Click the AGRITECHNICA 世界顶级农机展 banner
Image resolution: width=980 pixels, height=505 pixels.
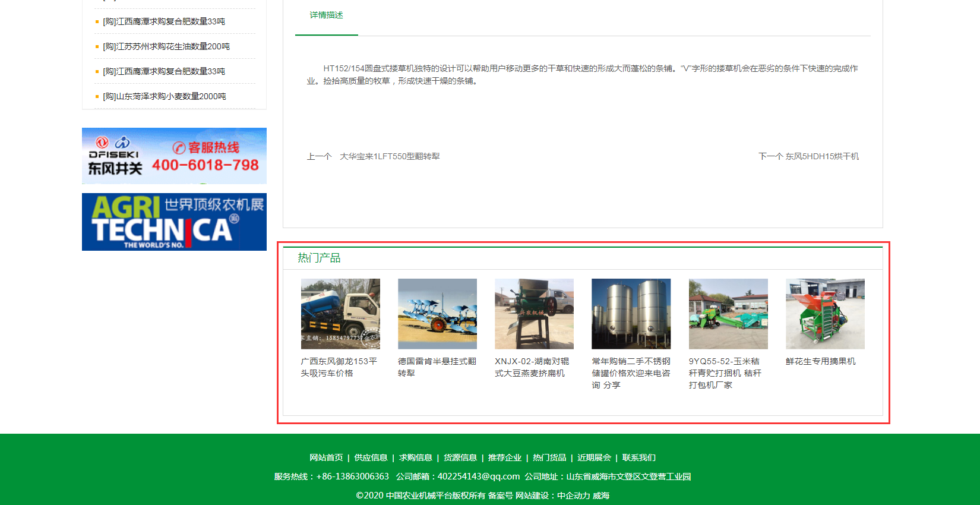coord(174,222)
